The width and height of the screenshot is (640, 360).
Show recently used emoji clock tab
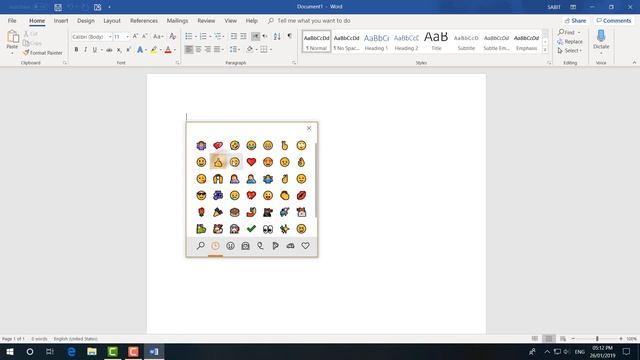pyautogui.click(x=215, y=246)
